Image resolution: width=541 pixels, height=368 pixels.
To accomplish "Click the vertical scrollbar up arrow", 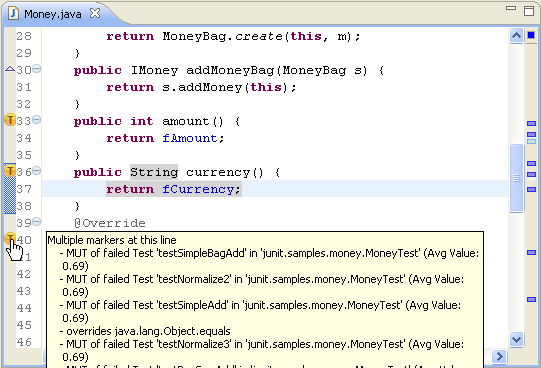I will [516, 36].
